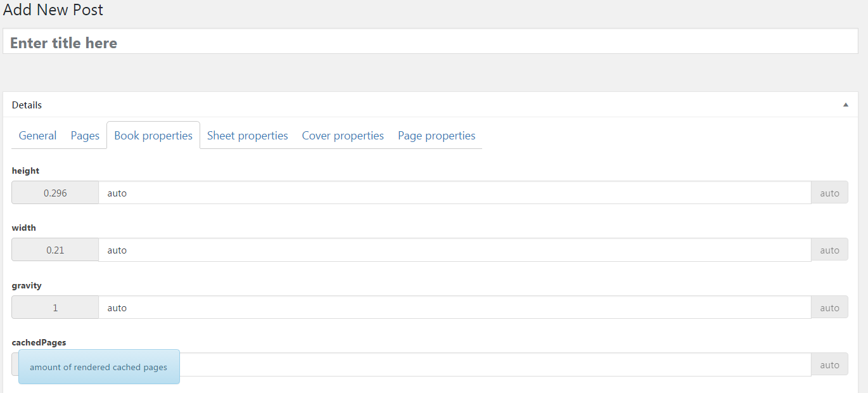The image size is (868, 393).
Task: Click the gravity value box showing 1
Action: pos(55,307)
